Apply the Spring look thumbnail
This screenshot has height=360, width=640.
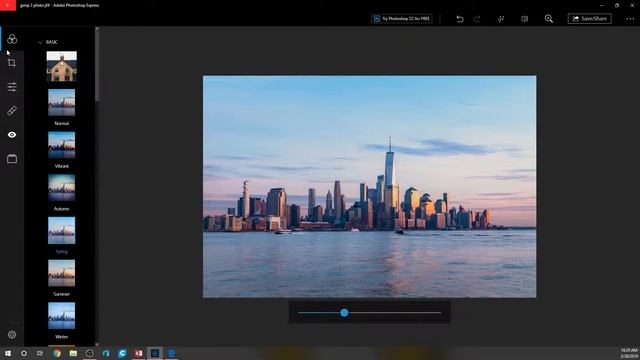[62, 230]
